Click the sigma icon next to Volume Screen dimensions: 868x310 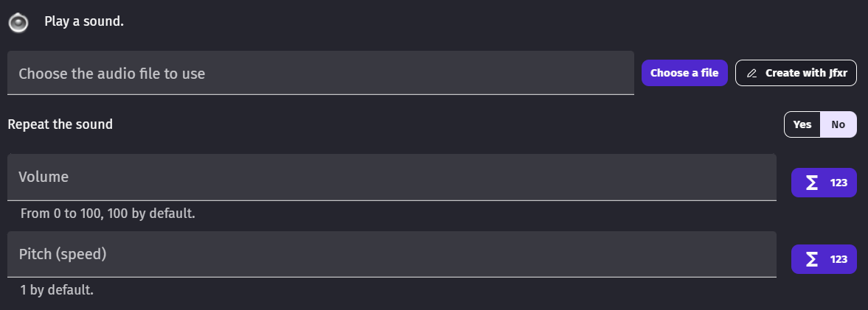pos(812,183)
